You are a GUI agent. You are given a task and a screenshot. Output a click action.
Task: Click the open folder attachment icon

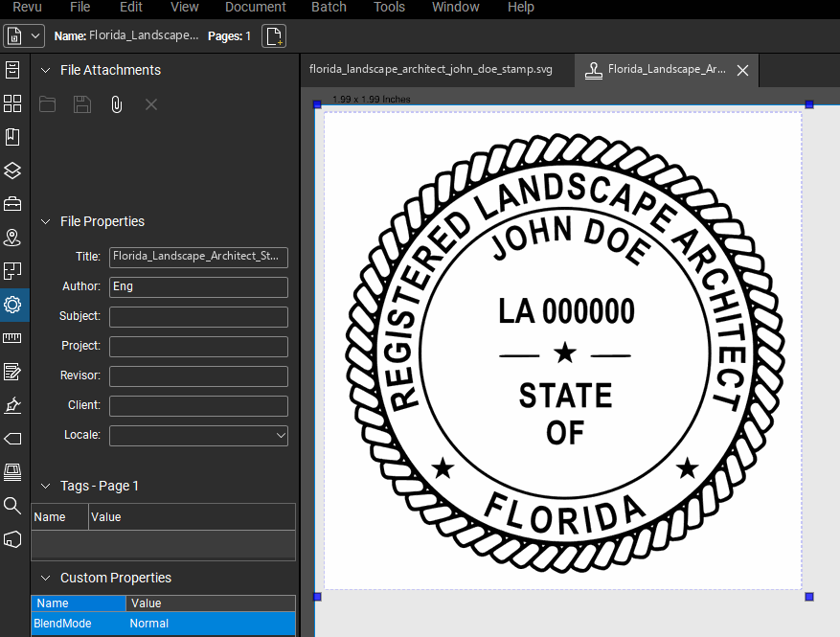47,104
